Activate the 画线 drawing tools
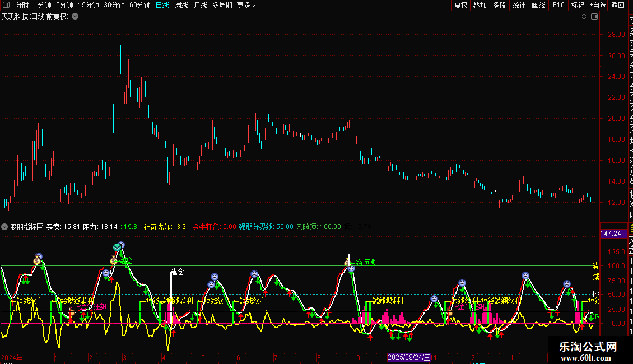 (538, 5)
